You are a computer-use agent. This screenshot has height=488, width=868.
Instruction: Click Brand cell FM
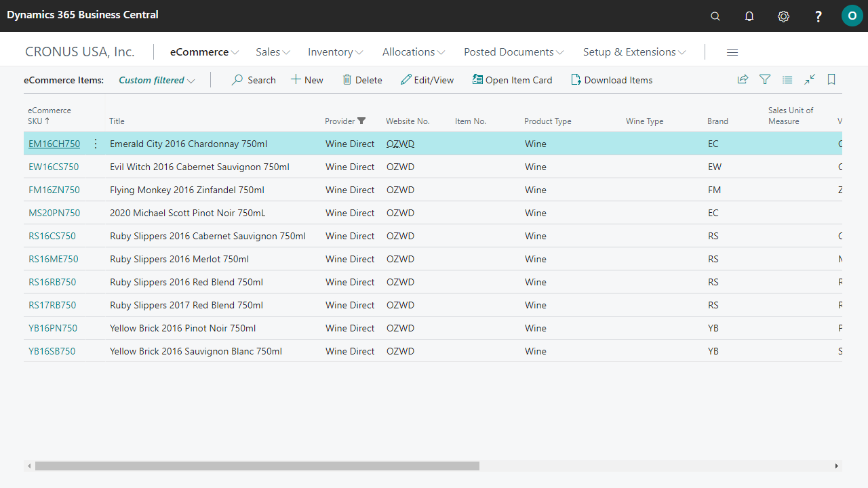point(715,190)
